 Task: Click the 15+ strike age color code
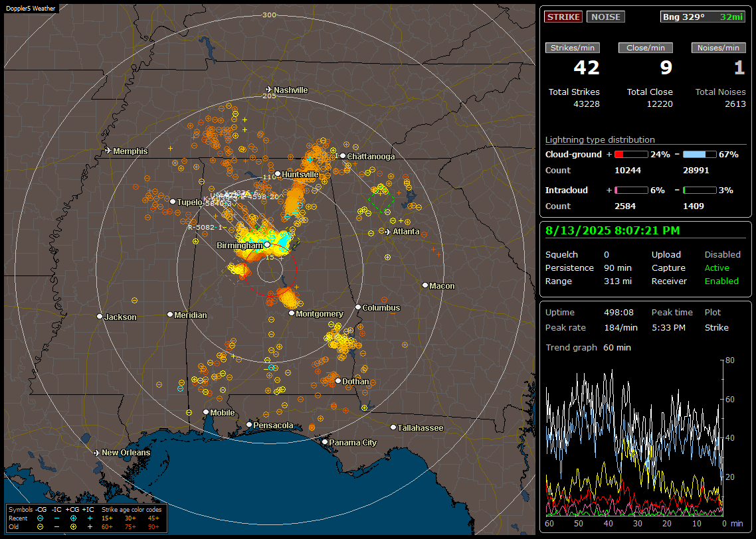(x=107, y=518)
